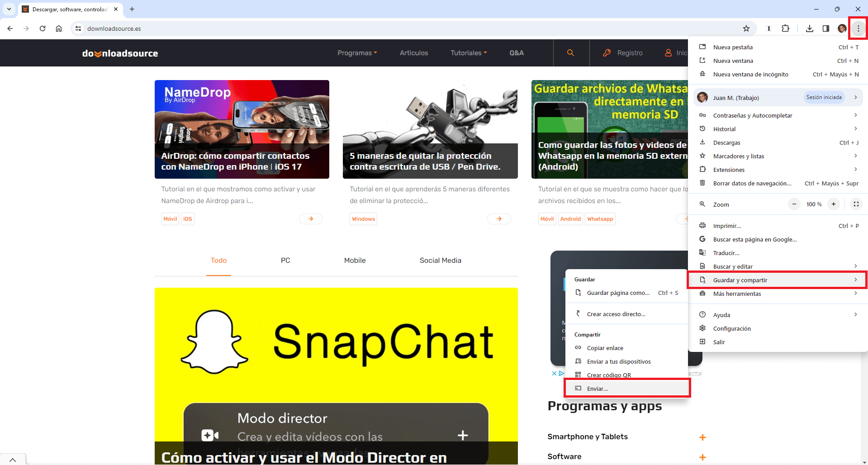Open Configuración settings entry
Viewport: 868px width, 465px height.
pyautogui.click(x=778, y=328)
